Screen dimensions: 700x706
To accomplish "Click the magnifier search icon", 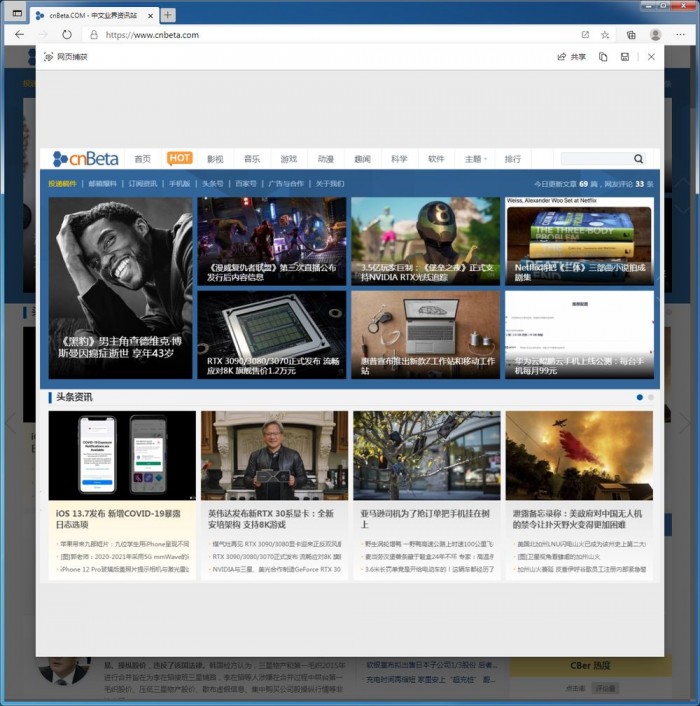I will tap(638, 158).
